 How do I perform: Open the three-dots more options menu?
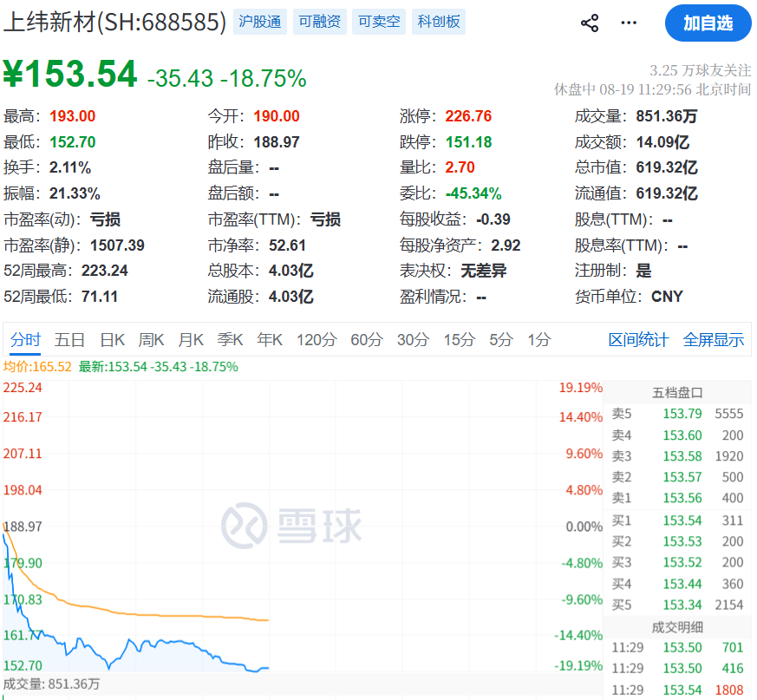point(628,23)
